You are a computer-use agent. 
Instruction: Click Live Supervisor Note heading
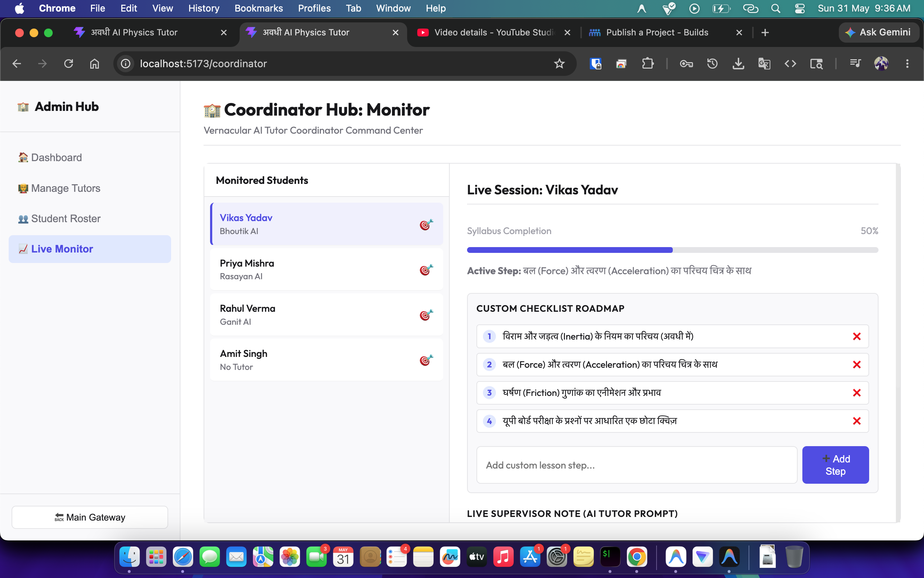[572, 513]
